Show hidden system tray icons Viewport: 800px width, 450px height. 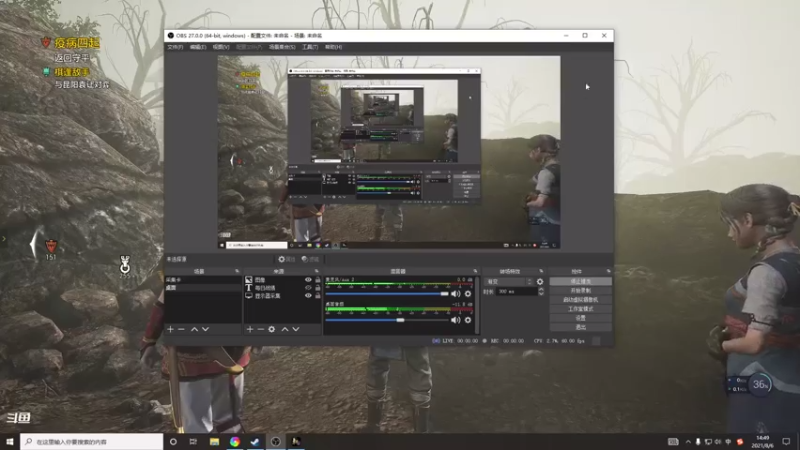688,442
